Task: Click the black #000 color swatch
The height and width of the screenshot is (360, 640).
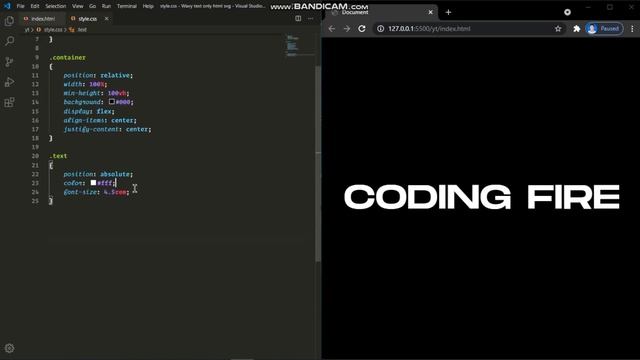Action: tap(111, 102)
